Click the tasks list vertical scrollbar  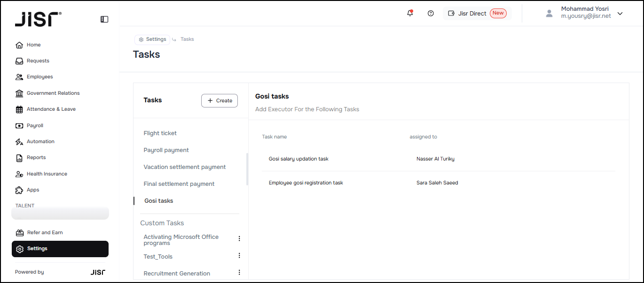pyautogui.click(x=247, y=169)
